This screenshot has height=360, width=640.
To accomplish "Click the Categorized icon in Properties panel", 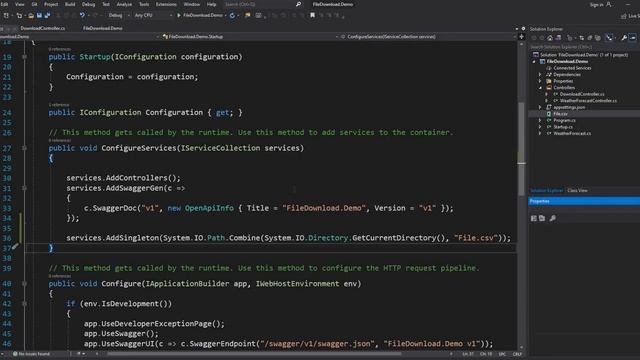I will pos(534,218).
